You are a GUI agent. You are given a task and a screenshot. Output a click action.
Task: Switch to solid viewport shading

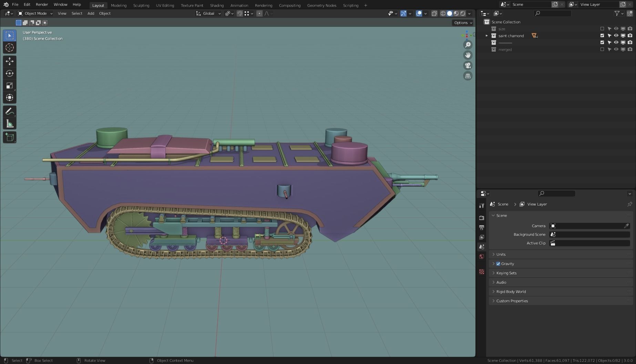(450, 13)
